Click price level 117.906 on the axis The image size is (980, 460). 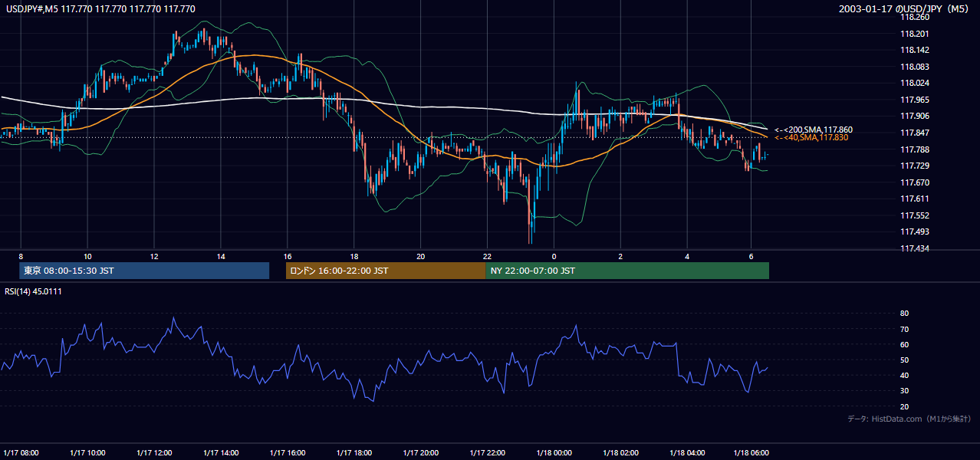914,117
